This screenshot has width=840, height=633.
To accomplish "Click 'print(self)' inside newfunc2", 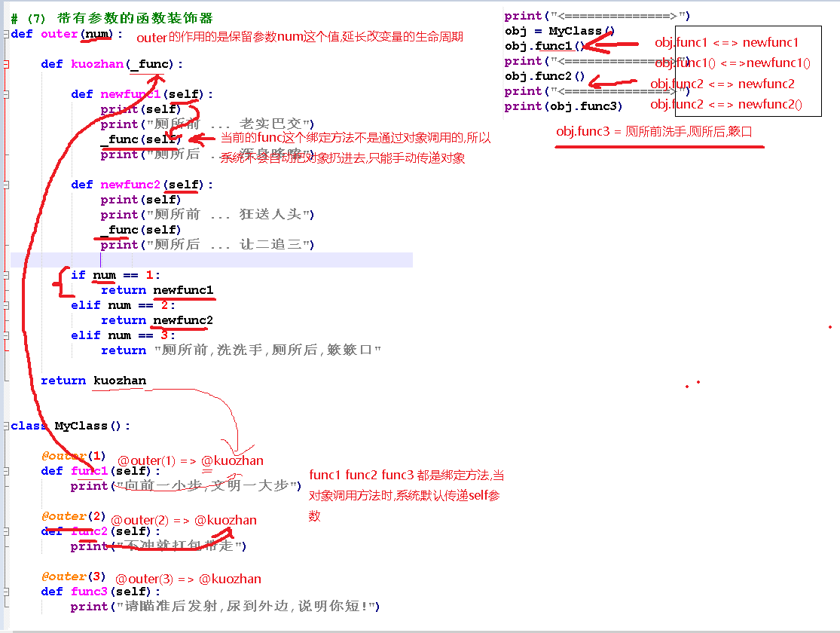I will click(x=140, y=200).
